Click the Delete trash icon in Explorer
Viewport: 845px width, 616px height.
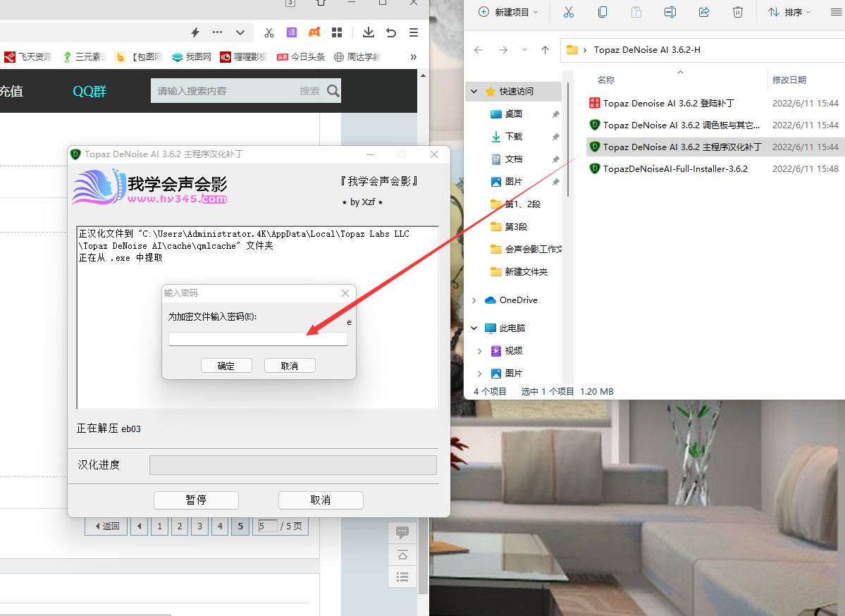[x=738, y=12]
